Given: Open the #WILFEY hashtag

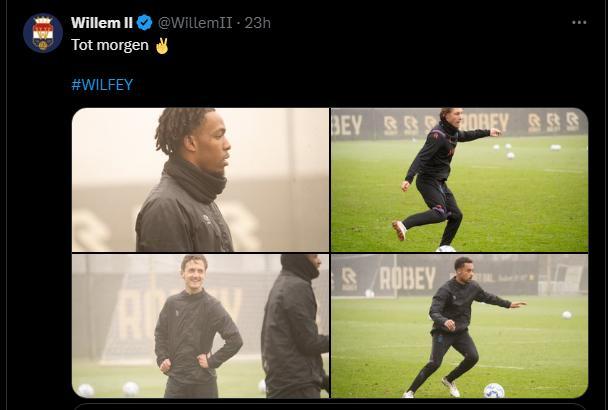Looking at the screenshot, I should [102, 85].
